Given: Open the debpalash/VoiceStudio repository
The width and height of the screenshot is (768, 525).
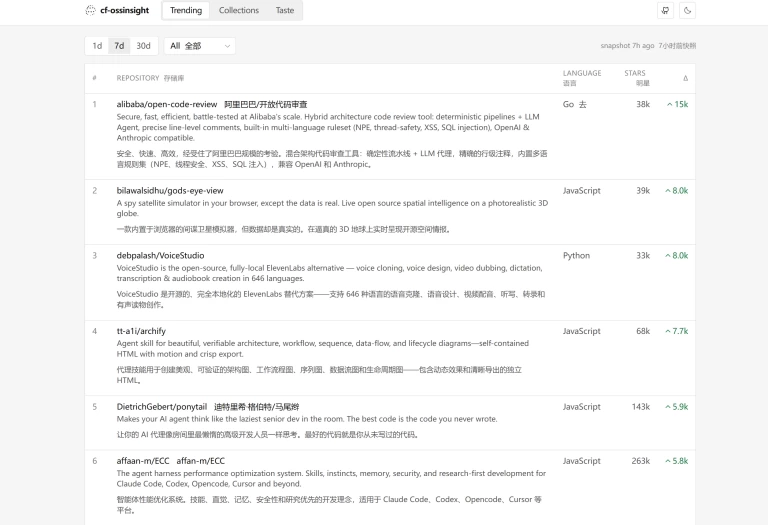Looking at the screenshot, I should point(160,256).
